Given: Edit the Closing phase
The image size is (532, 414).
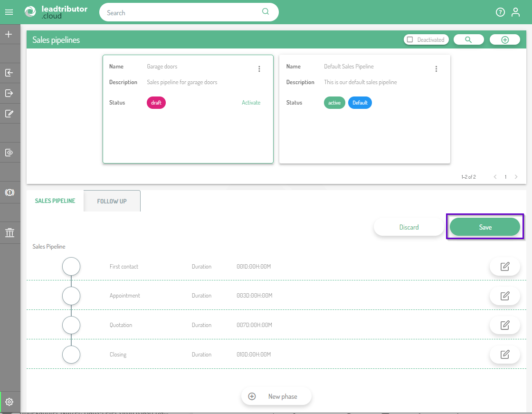Looking at the screenshot, I should (x=504, y=355).
